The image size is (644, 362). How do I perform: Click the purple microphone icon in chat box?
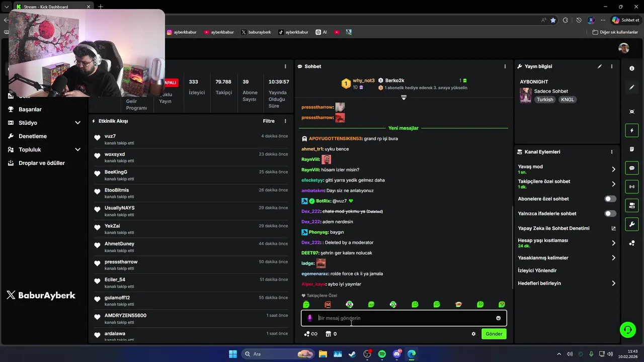(x=310, y=318)
